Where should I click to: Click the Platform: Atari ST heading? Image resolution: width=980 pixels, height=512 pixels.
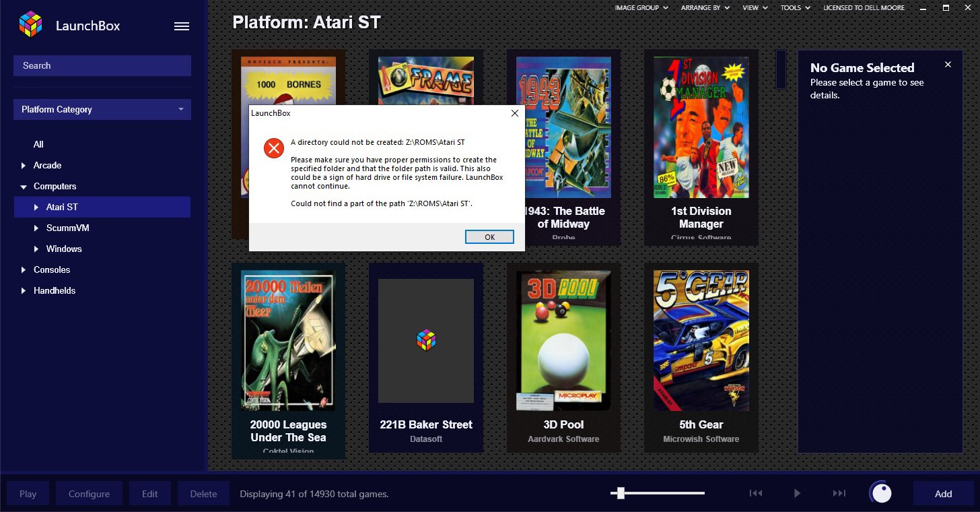click(x=306, y=22)
